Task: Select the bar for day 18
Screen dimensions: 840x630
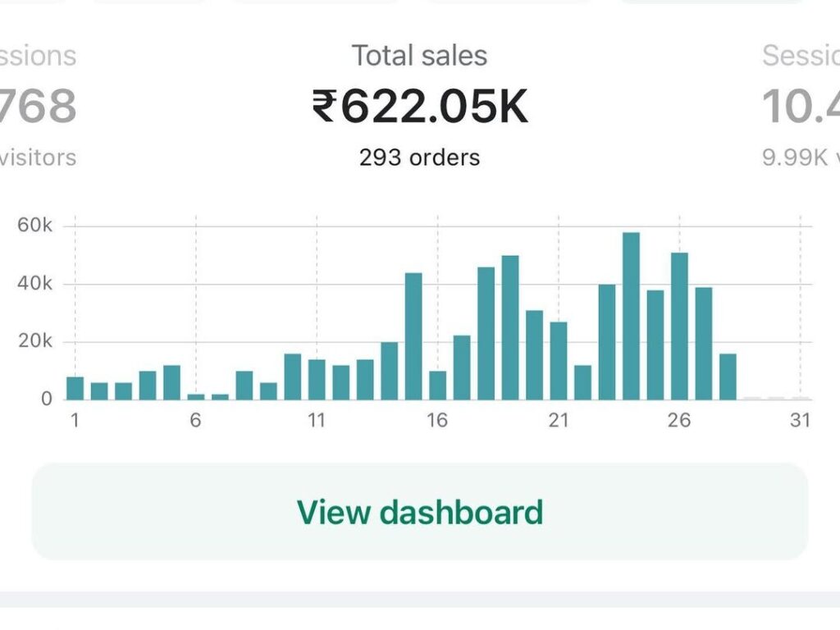Action: coord(486,334)
